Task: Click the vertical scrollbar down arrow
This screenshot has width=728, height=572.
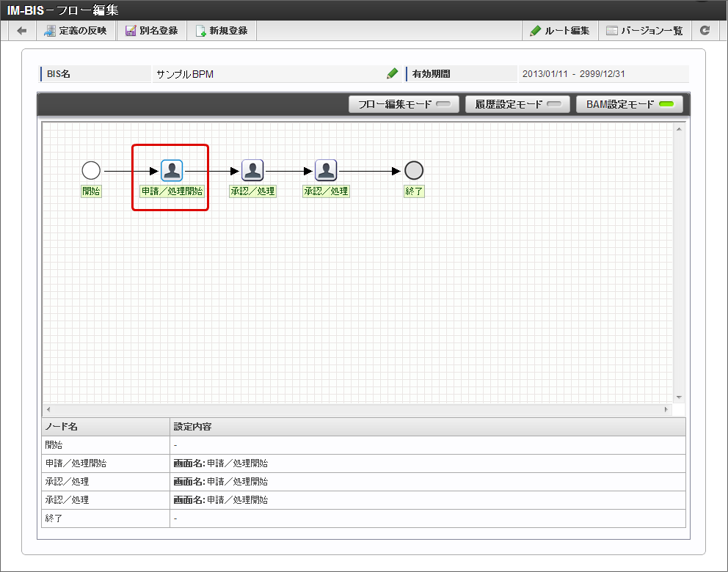Action: (679, 396)
